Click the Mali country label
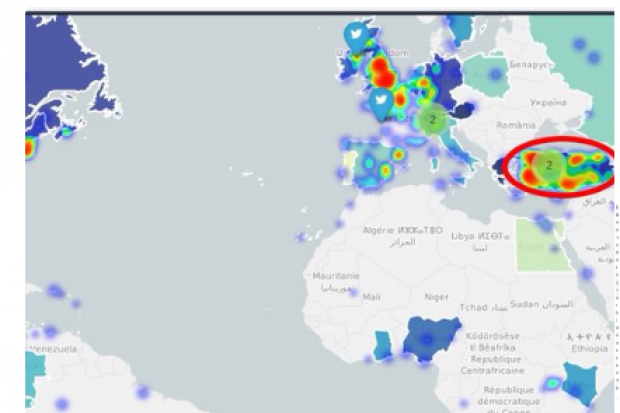 [x=371, y=296]
